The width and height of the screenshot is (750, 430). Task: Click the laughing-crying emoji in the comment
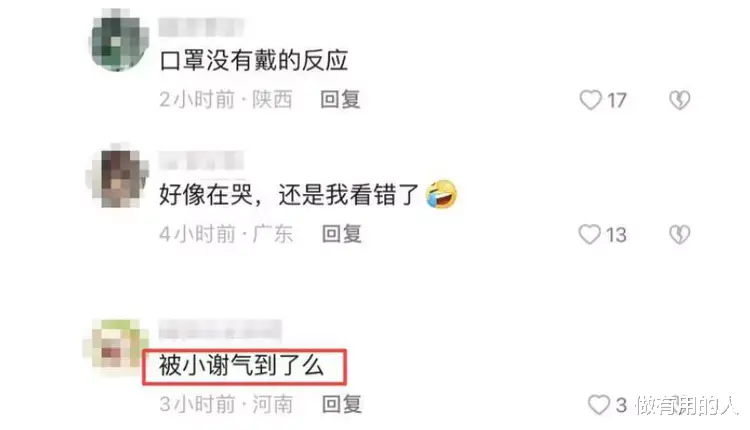pos(441,194)
